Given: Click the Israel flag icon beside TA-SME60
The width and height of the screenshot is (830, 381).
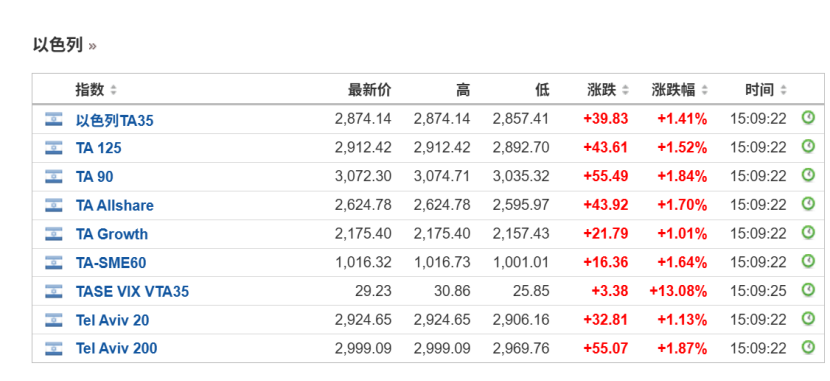Looking at the screenshot, I should [53, 262].
